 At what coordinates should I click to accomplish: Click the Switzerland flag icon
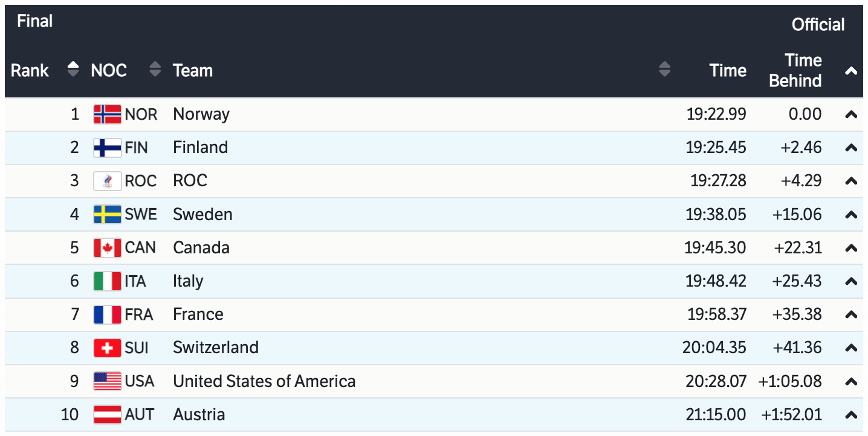(108, 348)
